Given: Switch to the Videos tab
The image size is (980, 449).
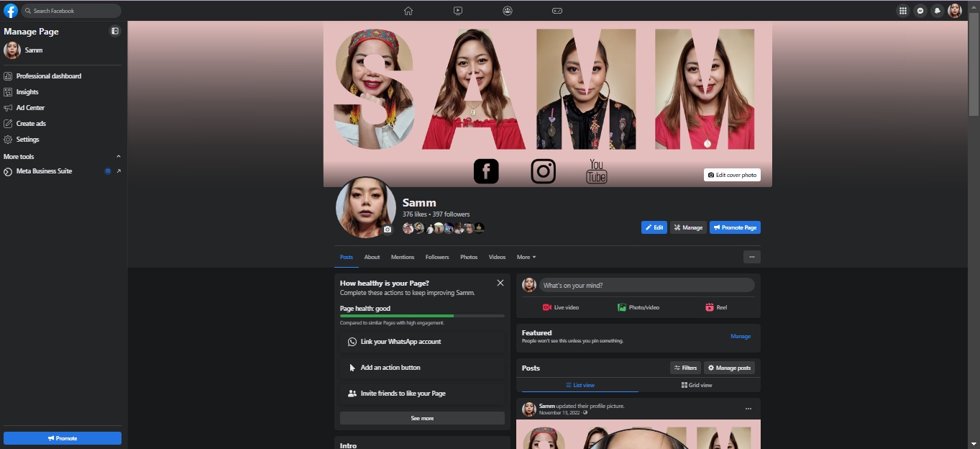Looking at the screenshot, I should pyautogui.click(x=498, y=257).
